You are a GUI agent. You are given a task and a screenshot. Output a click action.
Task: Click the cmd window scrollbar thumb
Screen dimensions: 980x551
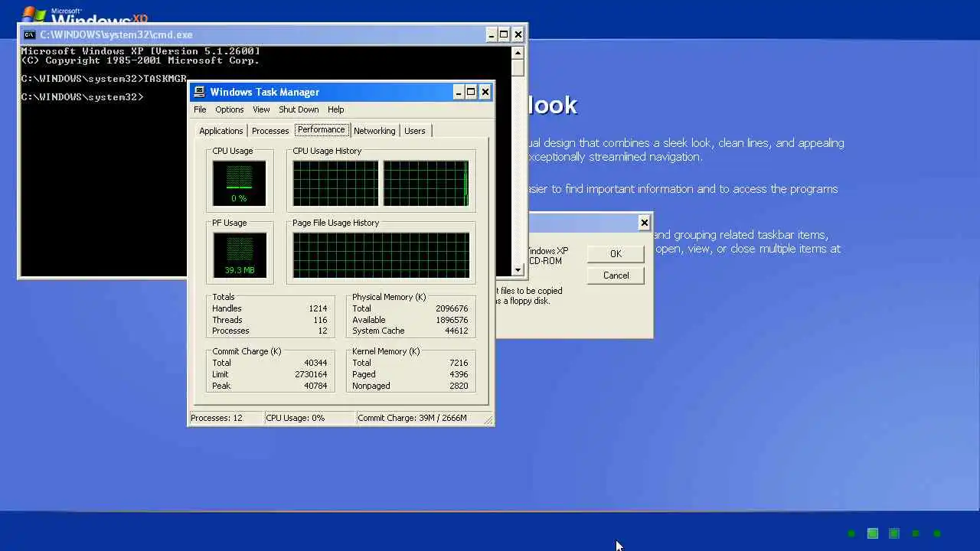point(518,67)
